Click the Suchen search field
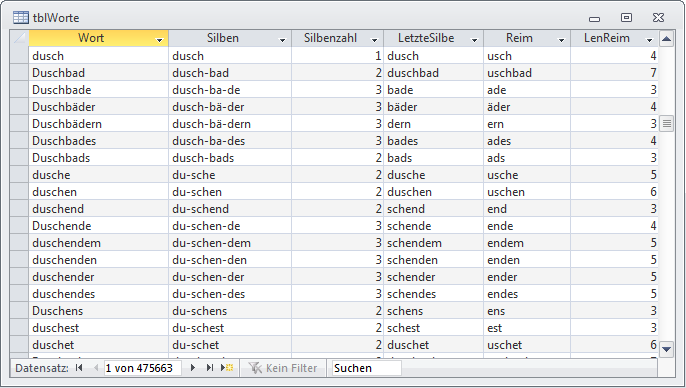Image resolution: width=686 pixels, height=388 pixels. point(366,368)
